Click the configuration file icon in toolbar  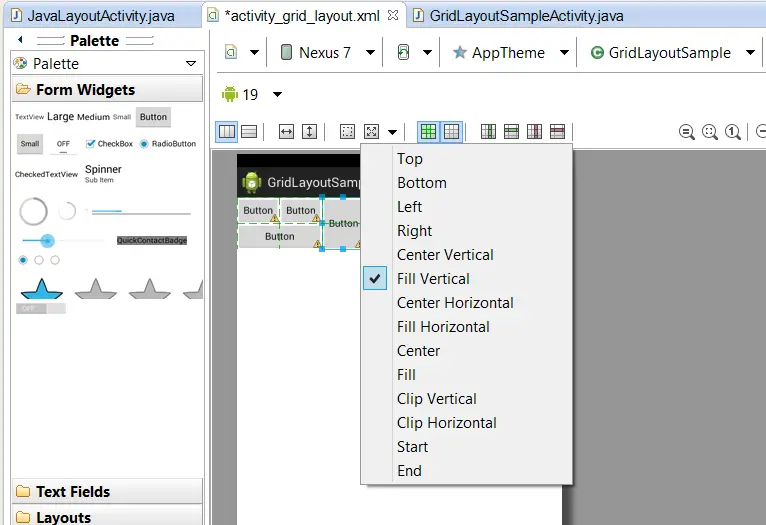(x=231, y=52)
